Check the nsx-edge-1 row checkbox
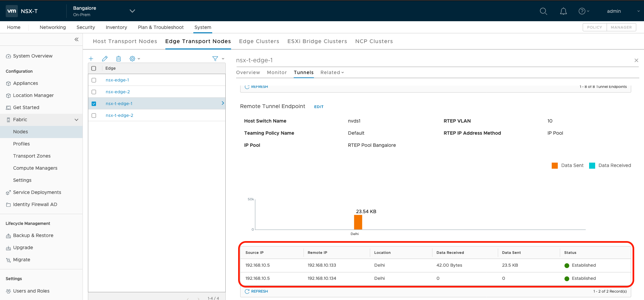The width and height of the screenshot is (644, 300). pos(94,80)
